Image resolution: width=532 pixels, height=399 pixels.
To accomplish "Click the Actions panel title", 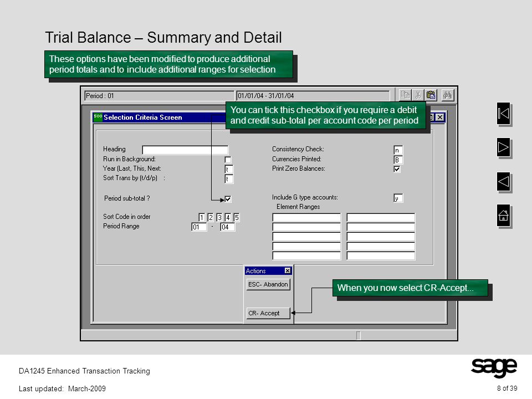I will 256,271.
